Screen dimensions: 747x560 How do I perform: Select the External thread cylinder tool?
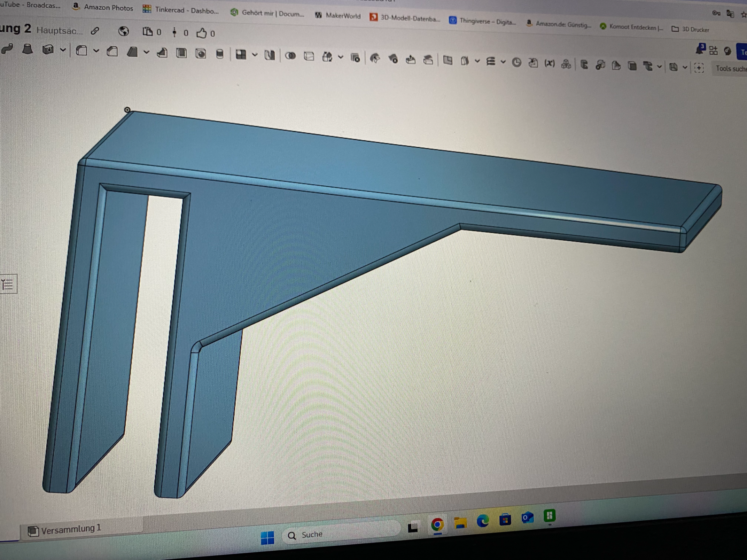point(220,54)
